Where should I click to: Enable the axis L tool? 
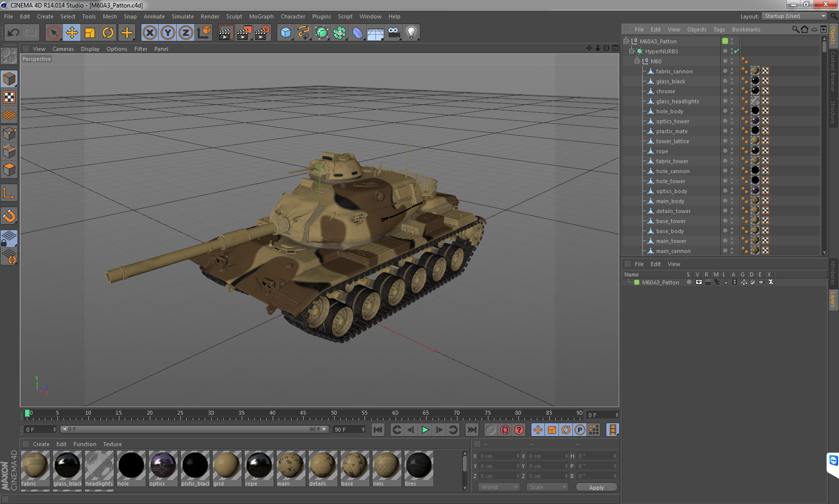pyautogui.click(x=9, y=193)
